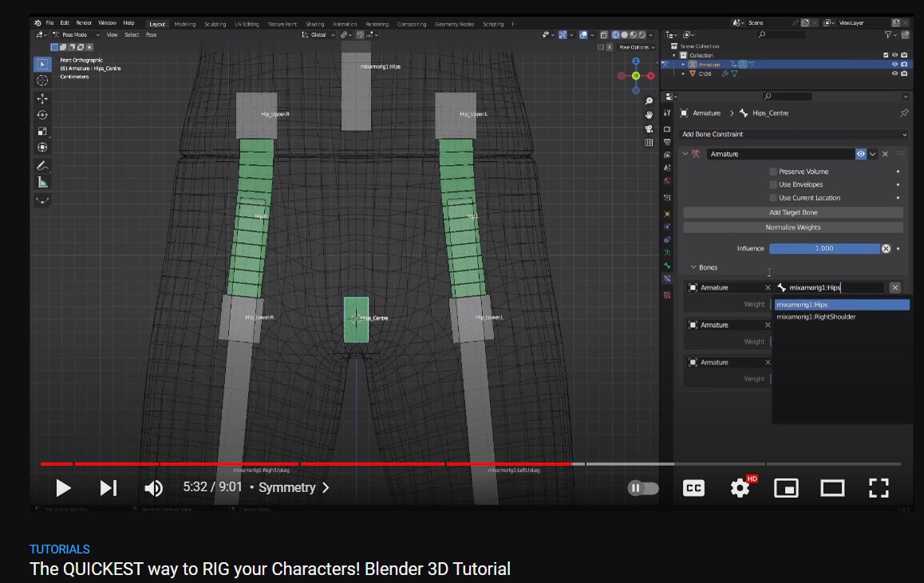
Task: Hide Armature object in outliner via eye
Action: [x=894, y=64]
